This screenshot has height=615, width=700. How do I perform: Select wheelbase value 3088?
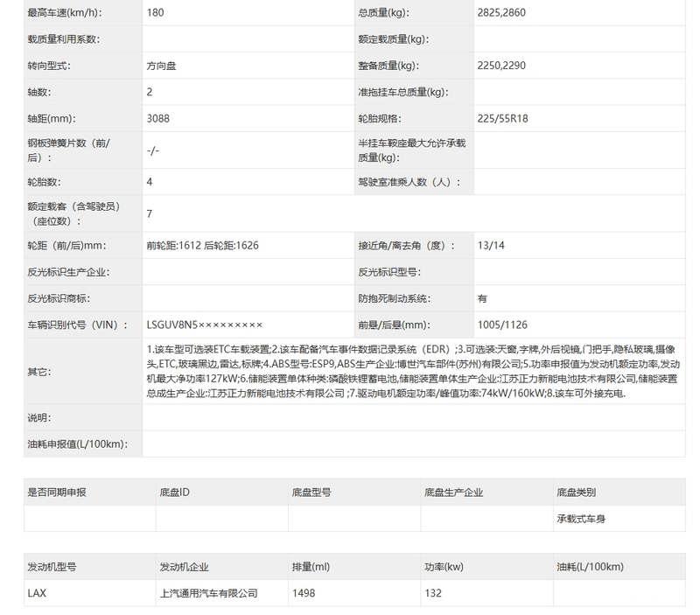[158, 118]
